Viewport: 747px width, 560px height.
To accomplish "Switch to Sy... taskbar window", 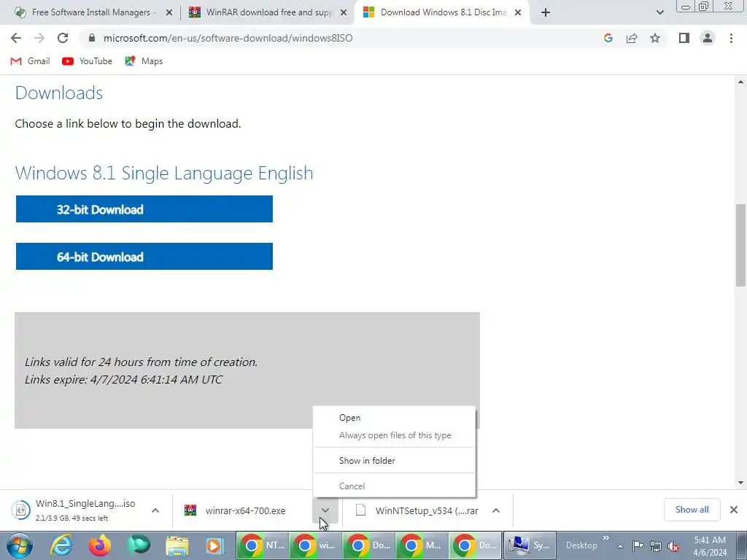I will [x=530, y=545].
